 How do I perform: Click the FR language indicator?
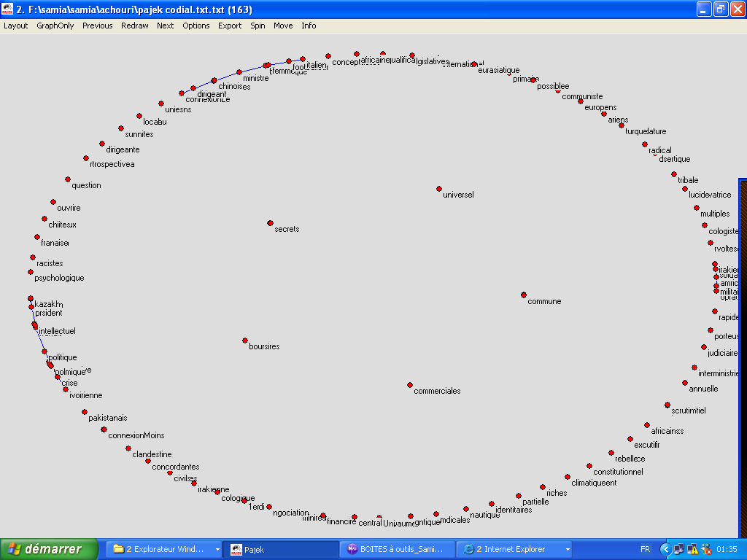coord(645,549)
